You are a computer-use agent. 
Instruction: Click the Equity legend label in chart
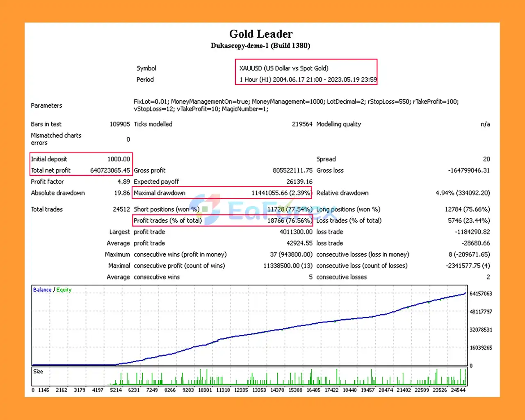coord(64,290)
